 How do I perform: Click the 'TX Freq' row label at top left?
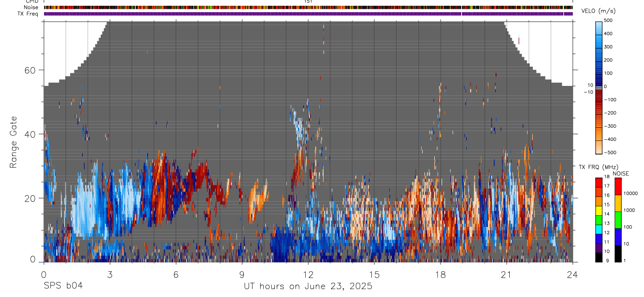[x=29, y=14]
